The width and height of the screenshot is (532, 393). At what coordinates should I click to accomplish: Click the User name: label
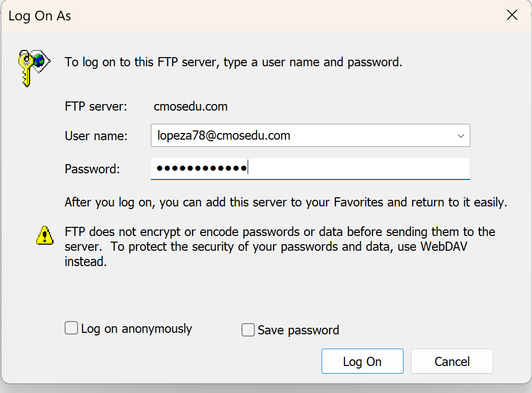(96, 136)
